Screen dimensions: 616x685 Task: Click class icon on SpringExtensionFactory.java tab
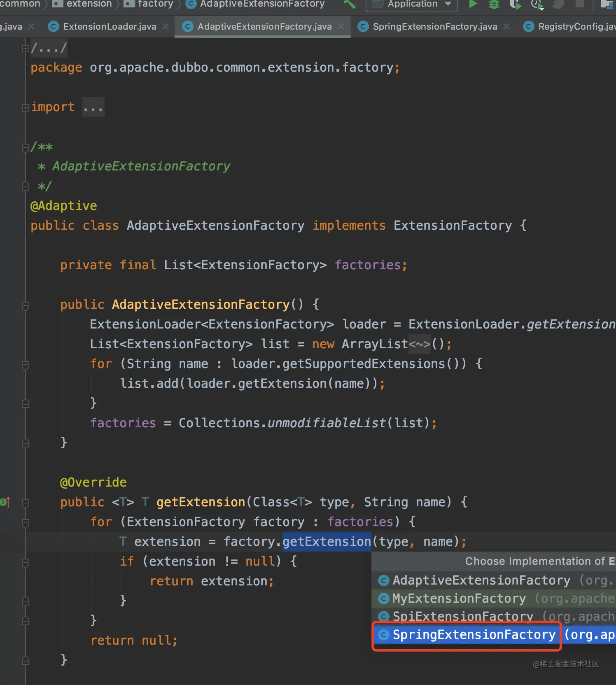coord(363,26)
